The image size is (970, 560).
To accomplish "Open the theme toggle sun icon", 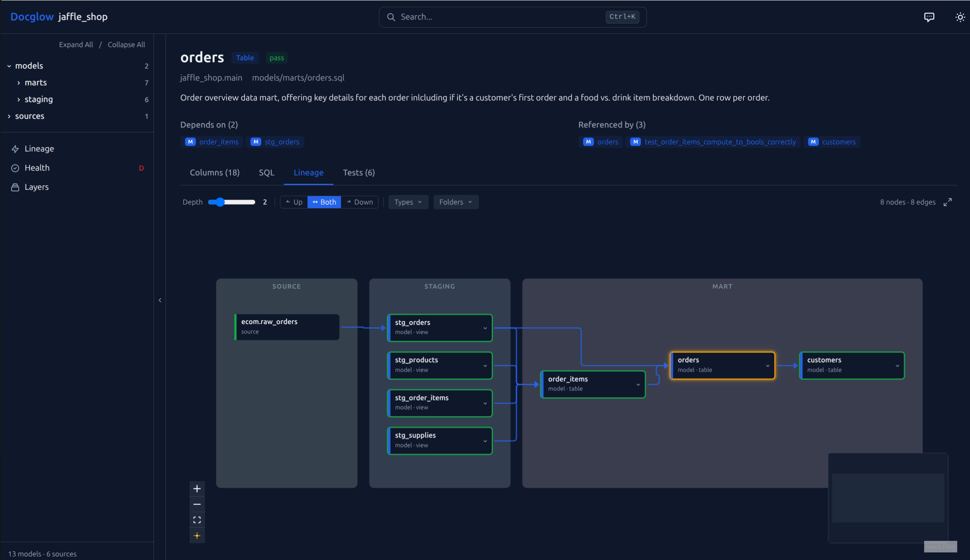I will click(x=960, y=17).
